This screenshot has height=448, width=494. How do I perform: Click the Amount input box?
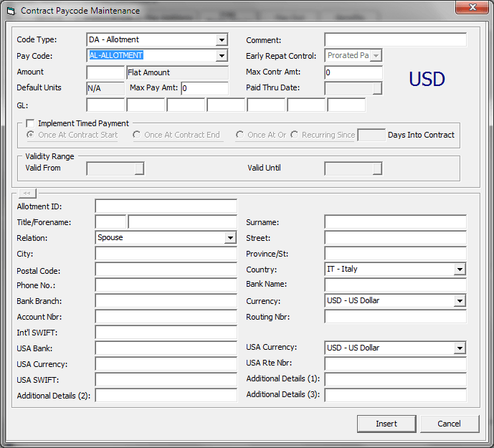105,72
